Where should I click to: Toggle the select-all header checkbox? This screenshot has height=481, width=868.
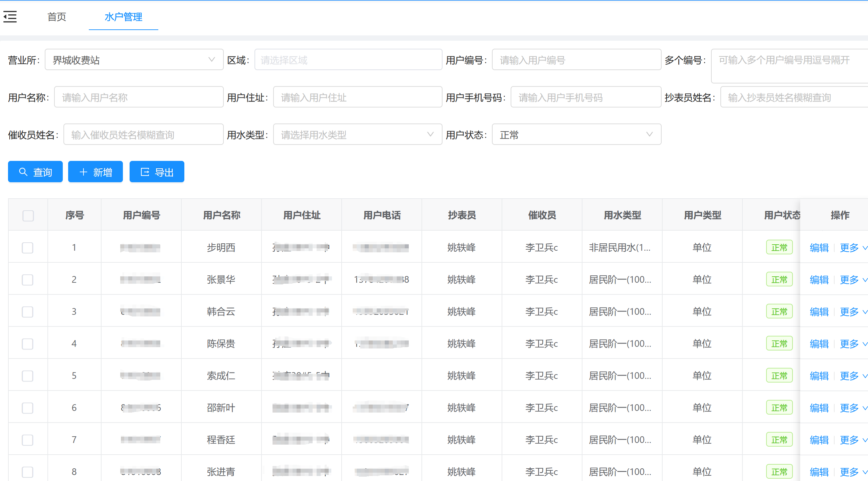click(28, 215)
